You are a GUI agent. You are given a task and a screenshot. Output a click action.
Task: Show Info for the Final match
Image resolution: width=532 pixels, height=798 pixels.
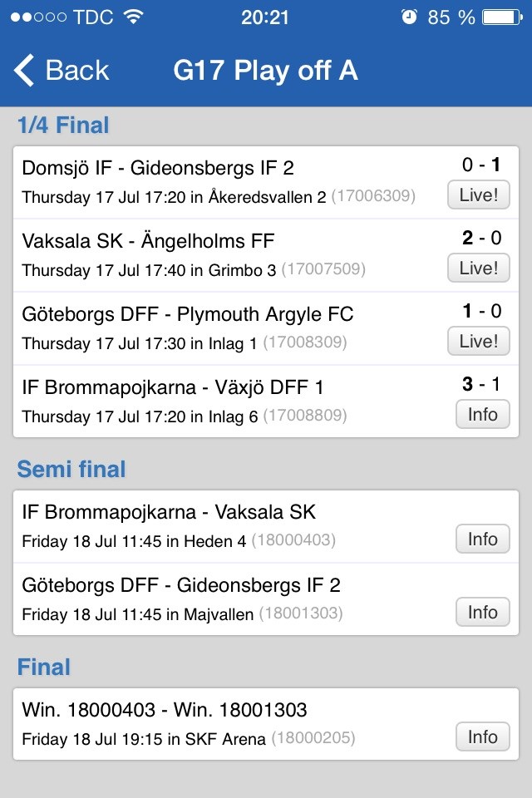[x=482, y=736]
